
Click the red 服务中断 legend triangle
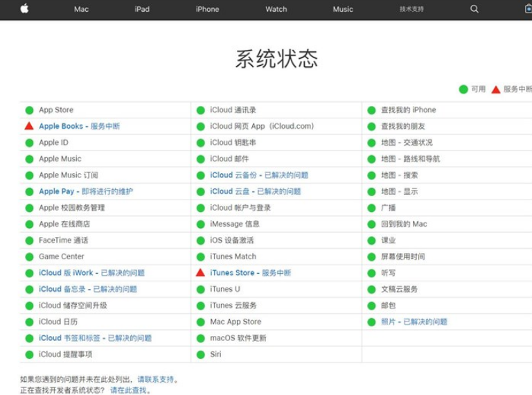[496, 89]
